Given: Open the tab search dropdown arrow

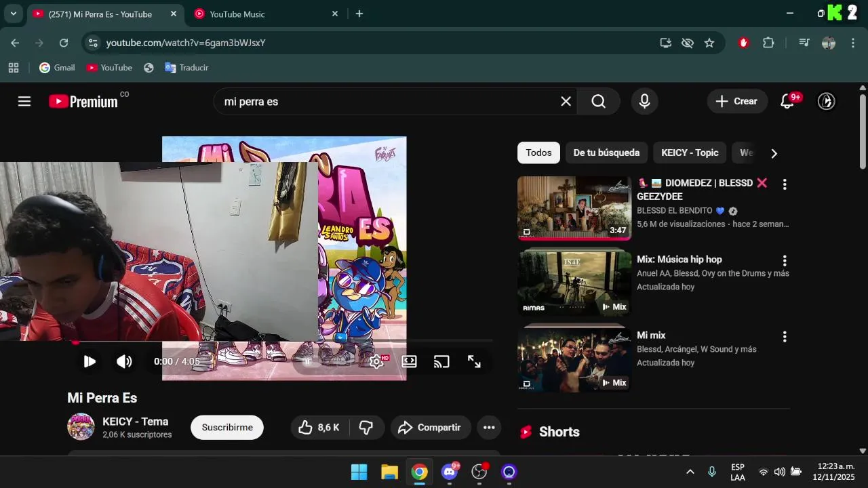Looking at the screenshot, I should 13,14.
